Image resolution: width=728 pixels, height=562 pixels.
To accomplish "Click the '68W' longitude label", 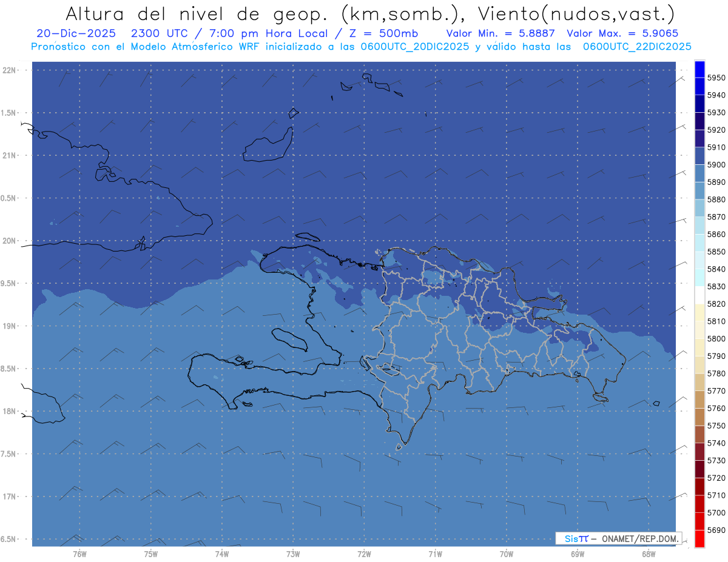I will click(x=648, y=554).
